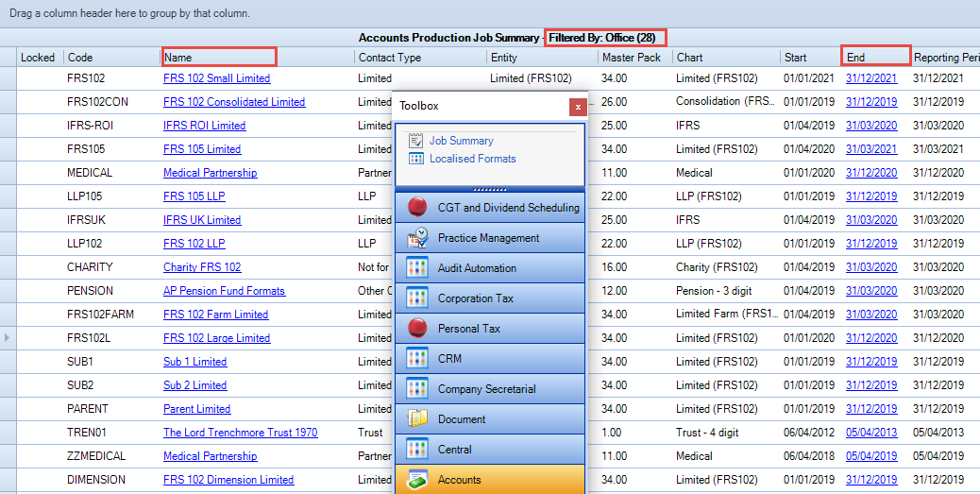Screen dimensions: 980x494
Task: Open FRS 102 LLP client
Action: (x=194, y=244)
